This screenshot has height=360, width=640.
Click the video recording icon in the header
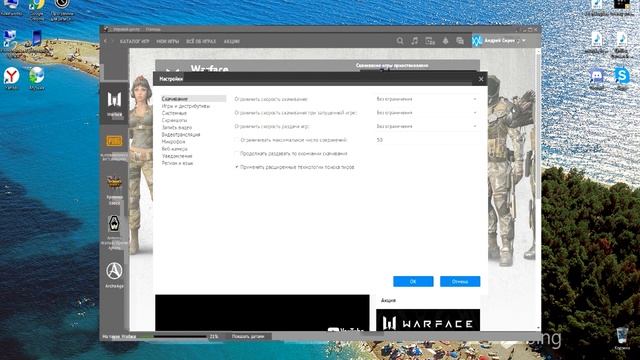click(430, 41)
